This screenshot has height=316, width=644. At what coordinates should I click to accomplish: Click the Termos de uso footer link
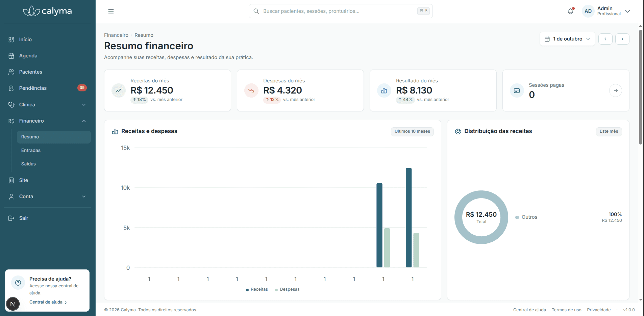click(567, 310)
